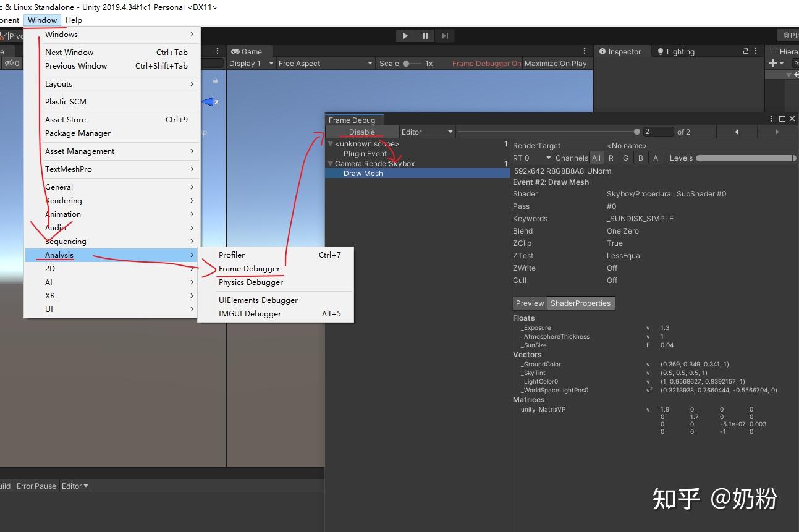Open the Free Aspect dropdown
Viewport: 799px width, 532px height.
pos(323,63)
